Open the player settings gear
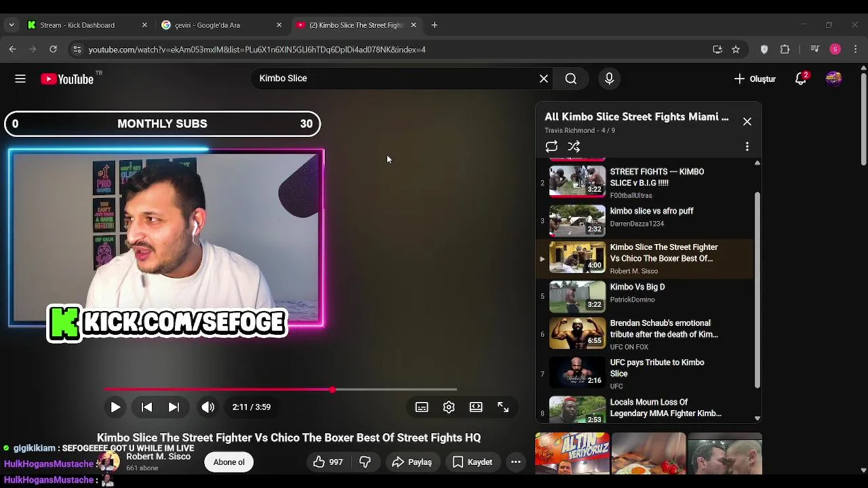Image resolution: width=868 pixels, height=488 pixels. pyautogui.click(x=449, y=407)
